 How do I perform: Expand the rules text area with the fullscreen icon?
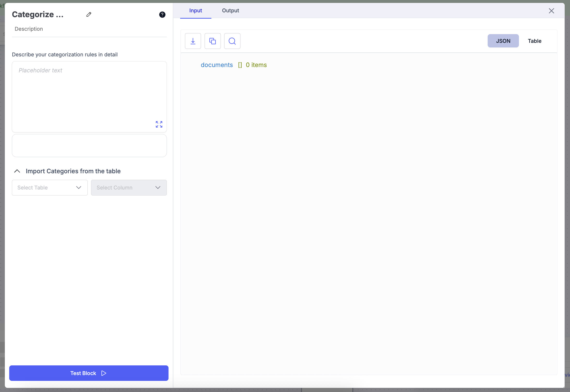[159, 124]
